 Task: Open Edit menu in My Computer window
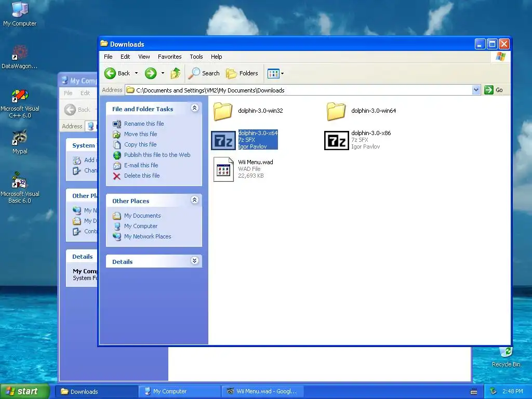coord(85,93)
